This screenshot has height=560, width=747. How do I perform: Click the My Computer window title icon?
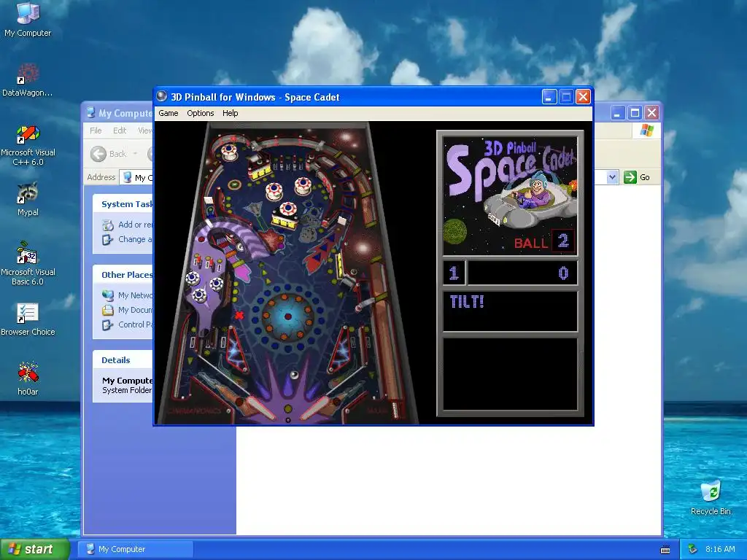click(90, 113)
